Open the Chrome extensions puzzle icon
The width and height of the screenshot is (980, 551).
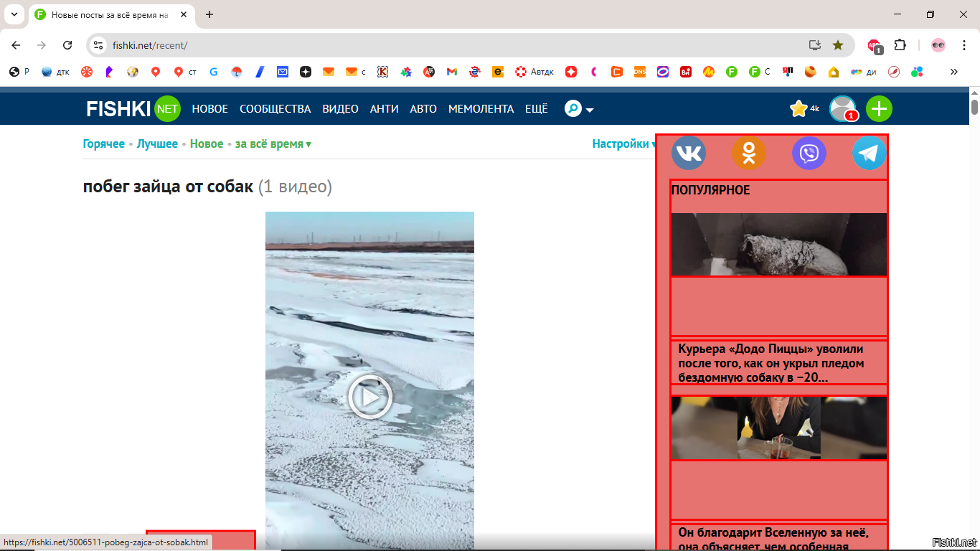pyautogui.click(x=900, y=45)
